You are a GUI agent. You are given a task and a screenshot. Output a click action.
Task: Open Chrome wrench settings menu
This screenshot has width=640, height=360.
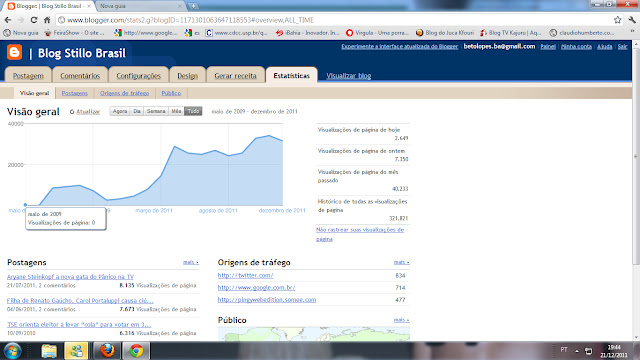click(632, 20)
